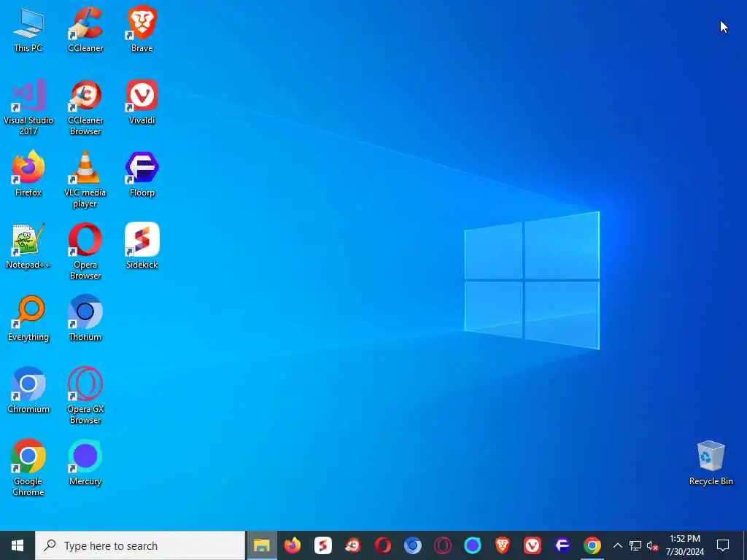This screenshot has height=560, width=747.
Task: Select the Sidekick desktop shortcut
Action: point(142,246)
